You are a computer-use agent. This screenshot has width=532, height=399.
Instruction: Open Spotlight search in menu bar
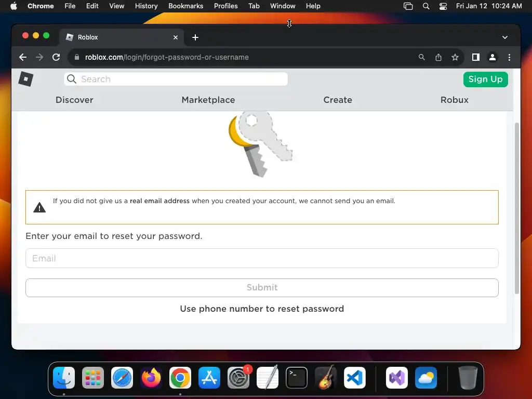426,6
